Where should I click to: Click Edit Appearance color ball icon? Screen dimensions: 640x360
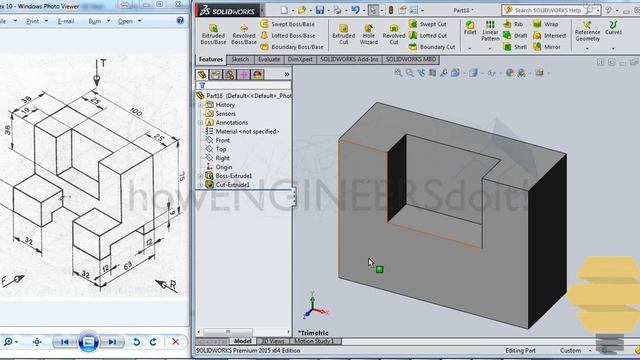pos(509,73)
